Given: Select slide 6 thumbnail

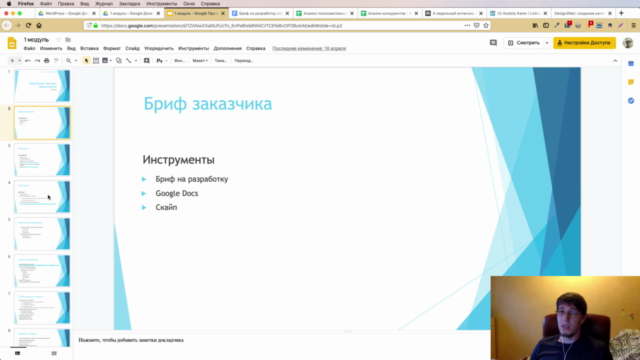Looking at the screenshot, I should 42,271.
